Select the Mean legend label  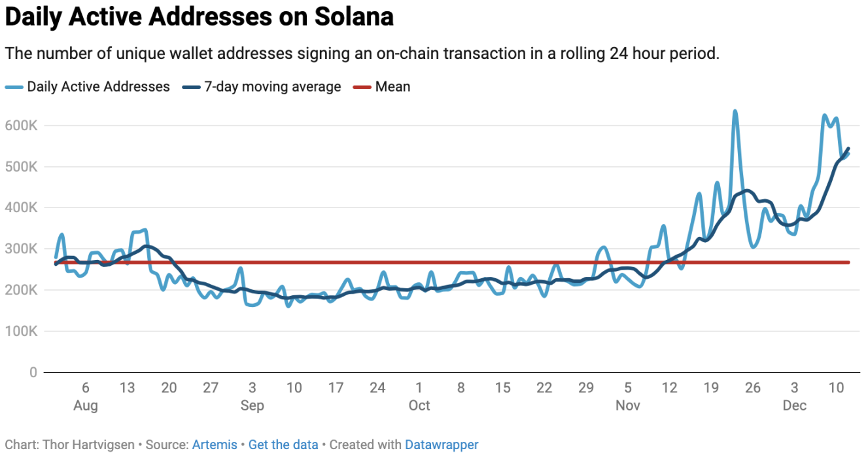392,87
